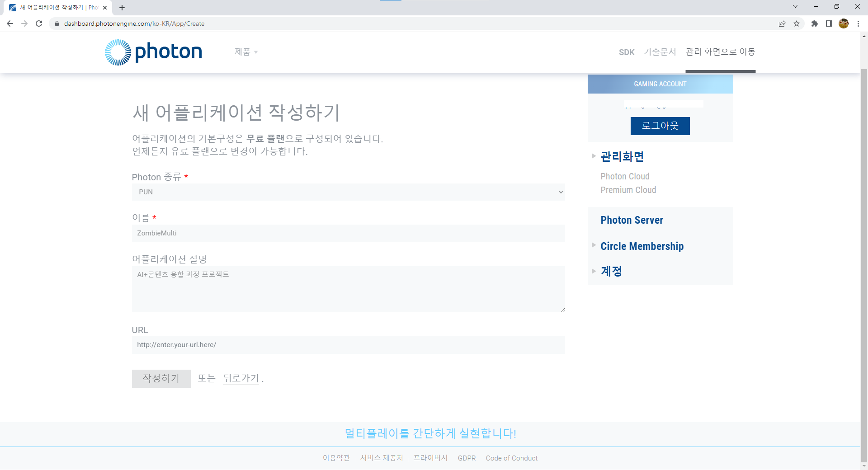Viewport: 868px width, 470px height.
Task: Open the 서비스 제공처 footer link
Action: (382, 458)
